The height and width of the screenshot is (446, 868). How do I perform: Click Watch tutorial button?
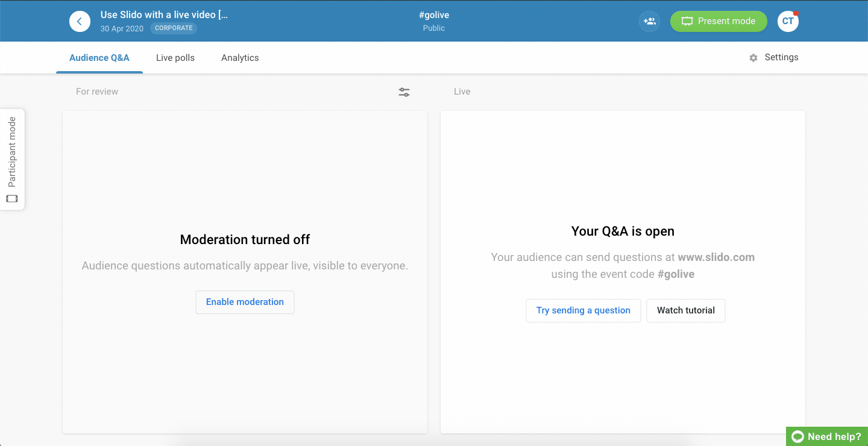tap(686, 310)
